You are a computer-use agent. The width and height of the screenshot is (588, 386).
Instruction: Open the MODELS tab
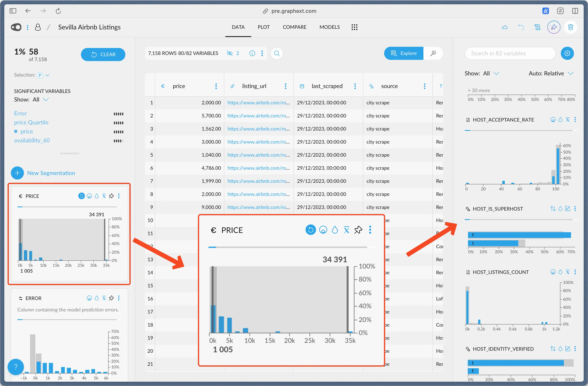pos(329,27)
